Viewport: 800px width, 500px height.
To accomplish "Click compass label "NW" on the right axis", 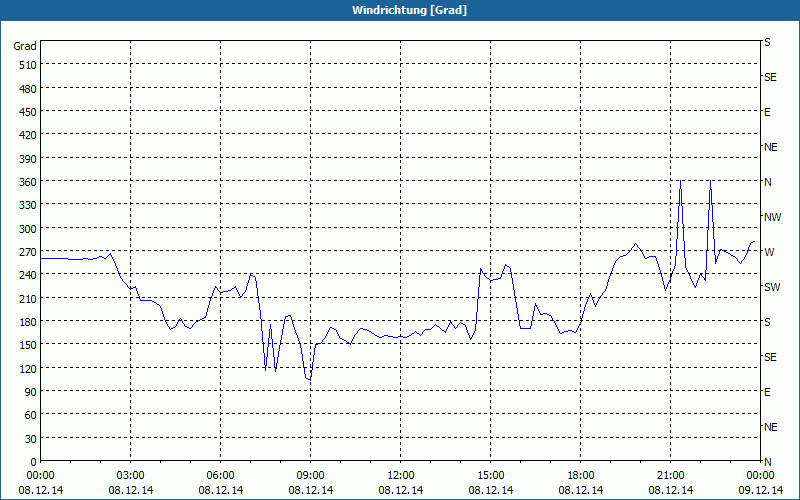I will (x=772, y=217).
